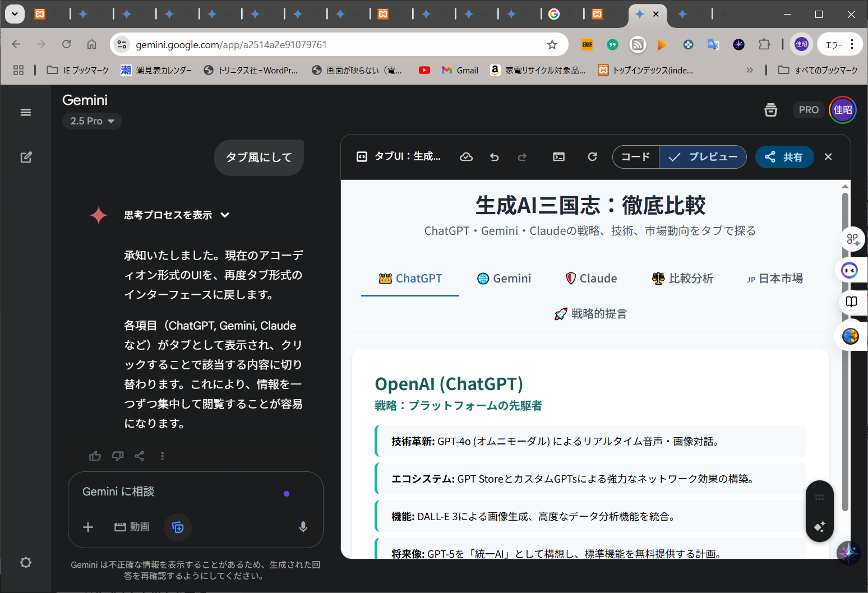Click the 共有 share button
This screenshot has width=868, height=593.
784,157
